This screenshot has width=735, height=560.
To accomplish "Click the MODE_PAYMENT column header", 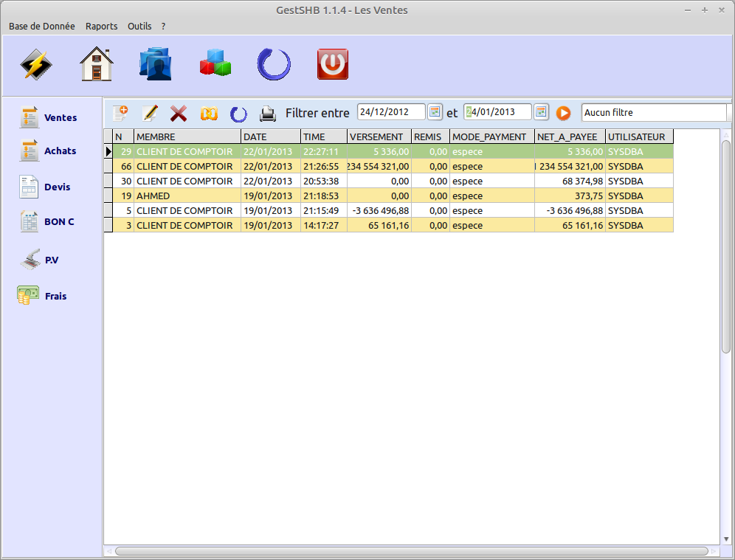I will click(492, 136).
